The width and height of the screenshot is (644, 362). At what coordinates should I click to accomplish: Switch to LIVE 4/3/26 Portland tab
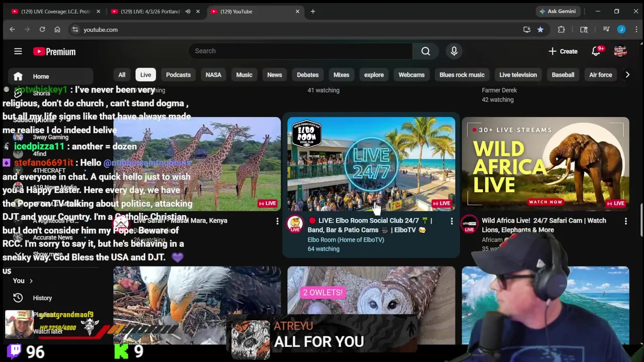pyautogui.click(x=150, y=11)
